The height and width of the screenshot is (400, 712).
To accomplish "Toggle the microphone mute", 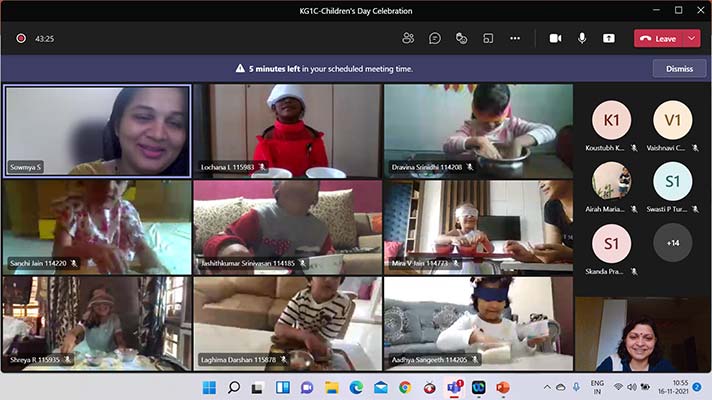I will pos(582,38).
